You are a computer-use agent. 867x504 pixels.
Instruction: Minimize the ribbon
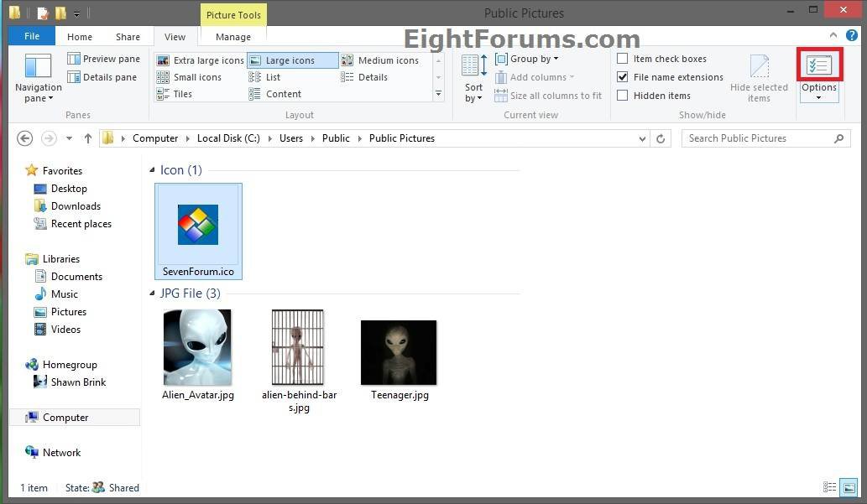[x=833, y=35]
